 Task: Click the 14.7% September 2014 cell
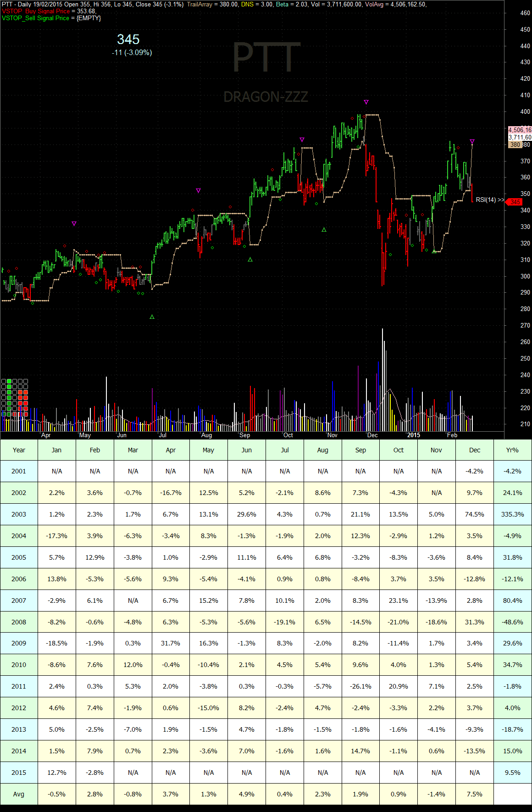[x=360, y=751]
